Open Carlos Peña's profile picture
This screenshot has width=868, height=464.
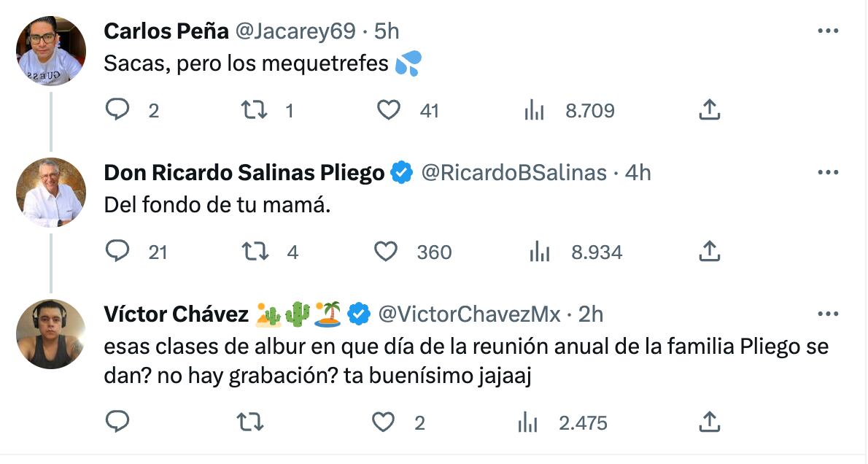51,50
